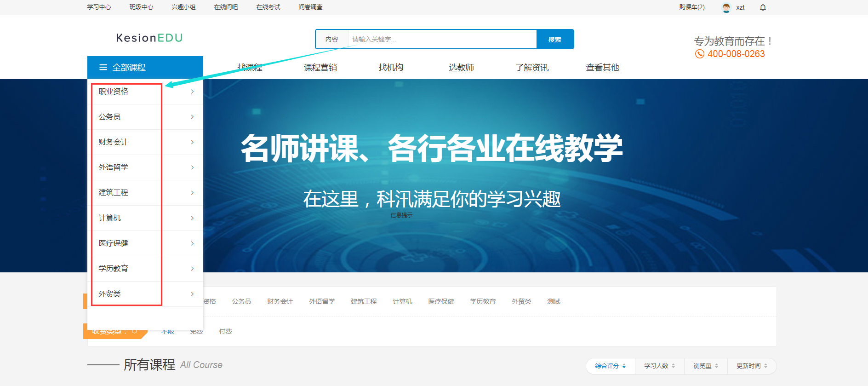Open 兴趣小组 in top bar

[183, 7]
